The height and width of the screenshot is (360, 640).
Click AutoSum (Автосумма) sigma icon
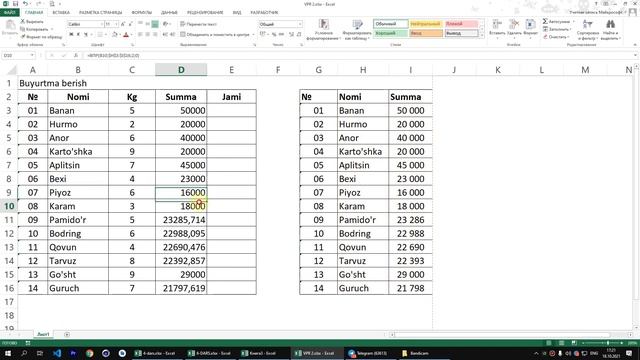point(545,21)
